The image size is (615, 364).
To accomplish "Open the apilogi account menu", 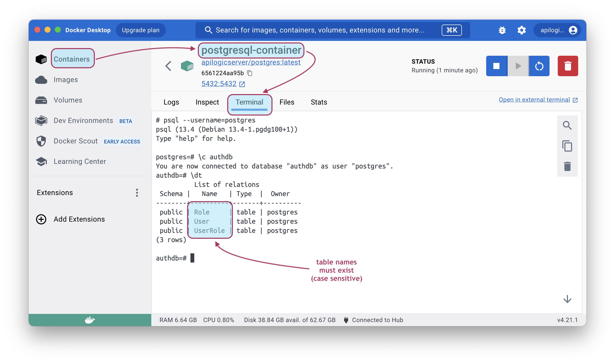I will click(557, 30).
